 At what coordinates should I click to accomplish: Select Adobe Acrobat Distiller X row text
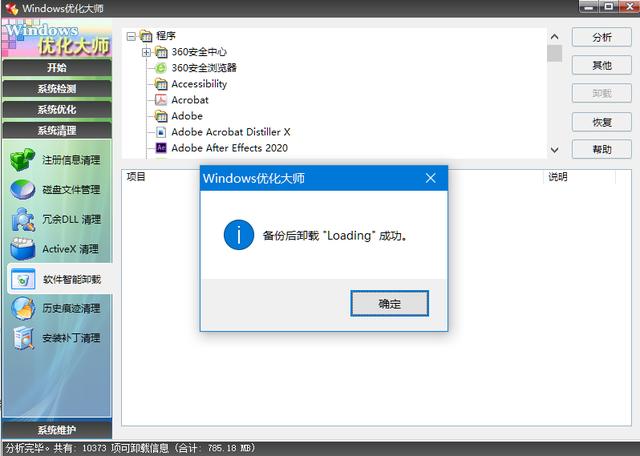coord(231,132)
